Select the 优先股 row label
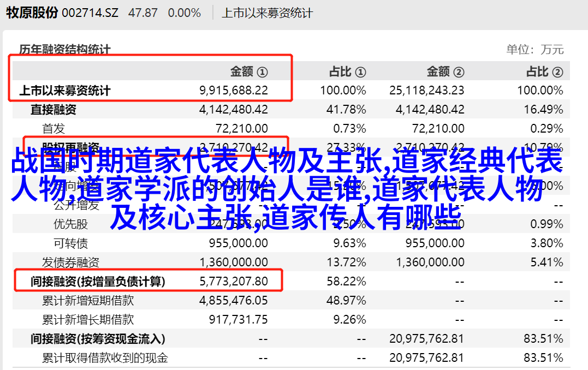The width and height of the screenshot is (588, 370). [x=70, y=224]
